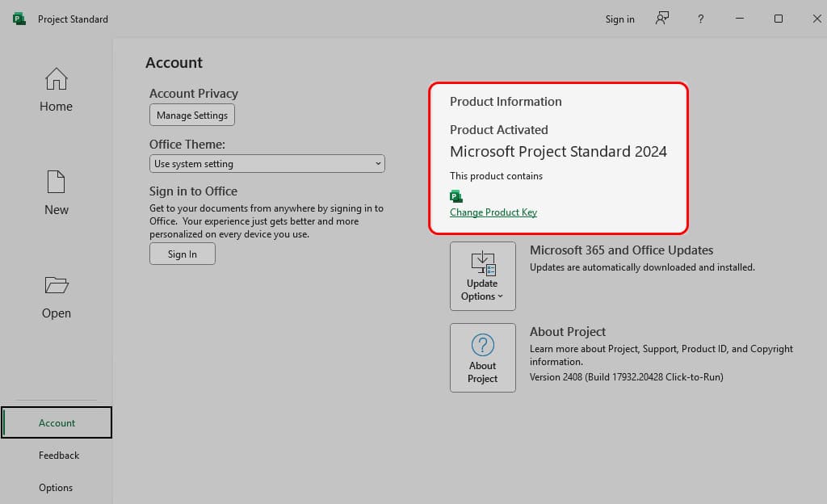
Task: Open the Update Options dropdown arrow
Action: [500, 296]
